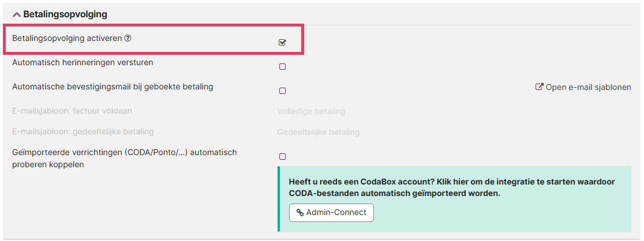Click the Betalingsopvolging section header
This screenshot has width=644, height=241.
point(65,14)
